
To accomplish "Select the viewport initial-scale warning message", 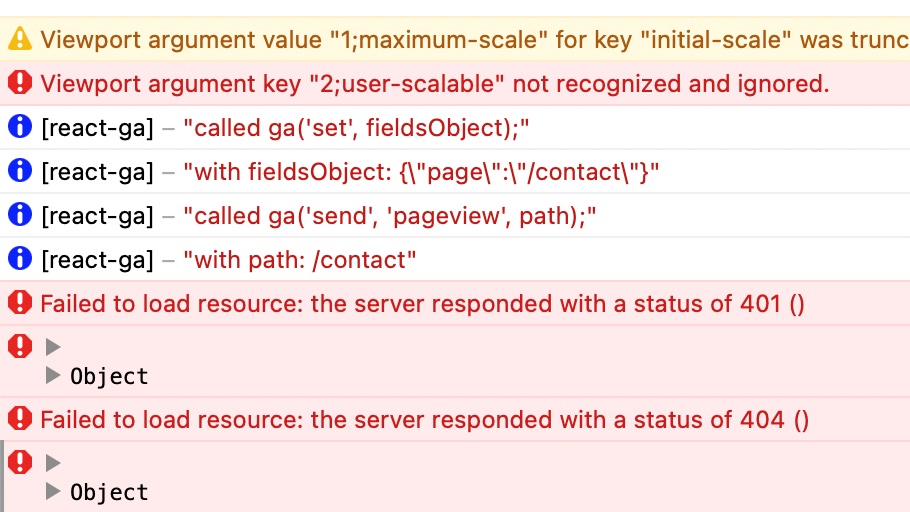I will 475,39.
